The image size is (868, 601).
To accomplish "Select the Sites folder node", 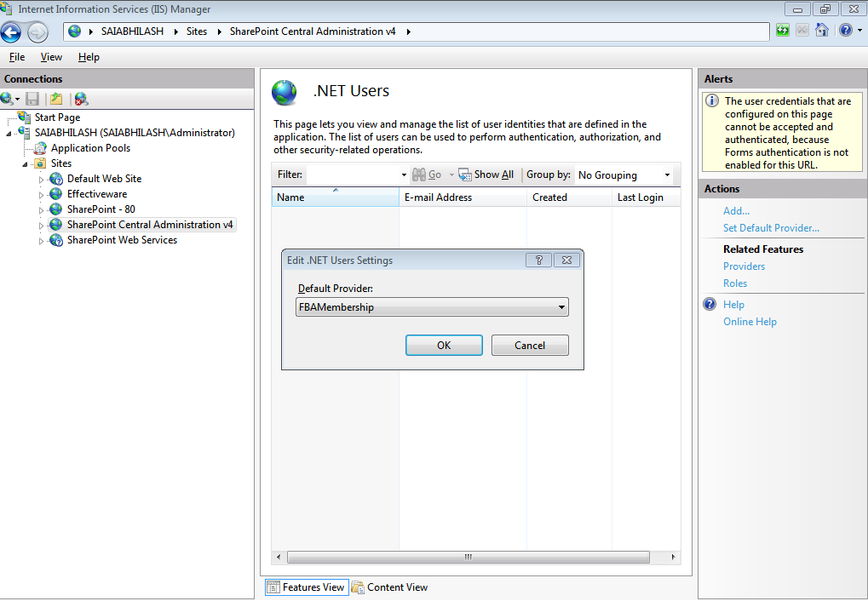I will pyautogui.click(x=60, y=163).
